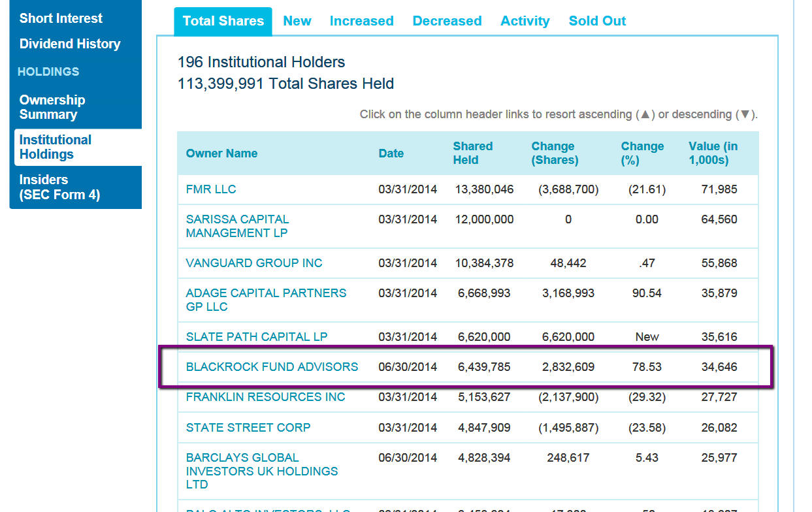Image resolution: width=812 pixels, height=512 pixels.
Task: Select Institutional Holdings in the sidebar
Action: tap(55, 147)
